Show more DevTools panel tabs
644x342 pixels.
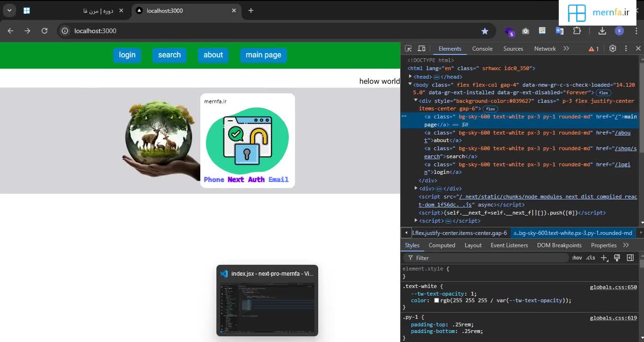(x=566, y=49)
